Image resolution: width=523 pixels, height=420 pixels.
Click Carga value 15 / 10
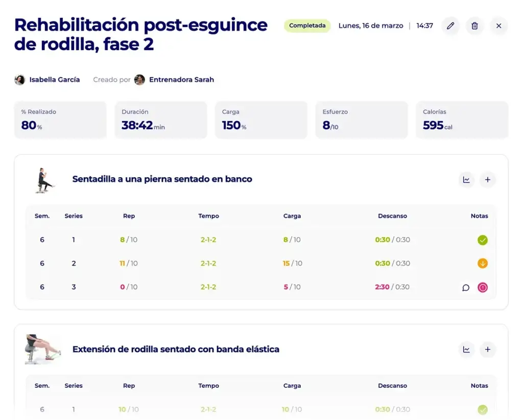pos(292,263)
